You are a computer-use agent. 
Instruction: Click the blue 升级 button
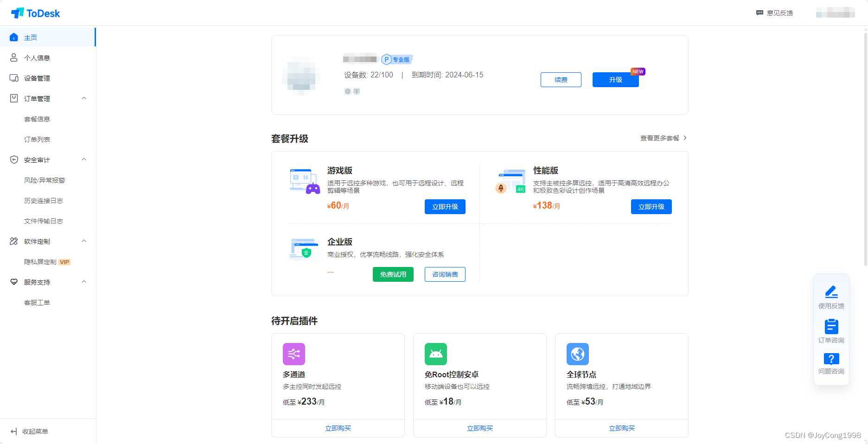click(x=616, y=80)
